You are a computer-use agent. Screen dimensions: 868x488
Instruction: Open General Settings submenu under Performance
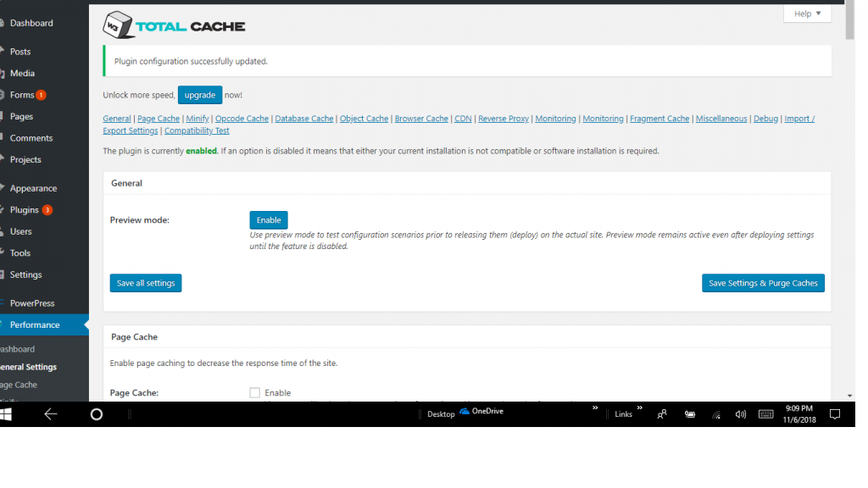(x=28, y=367)
